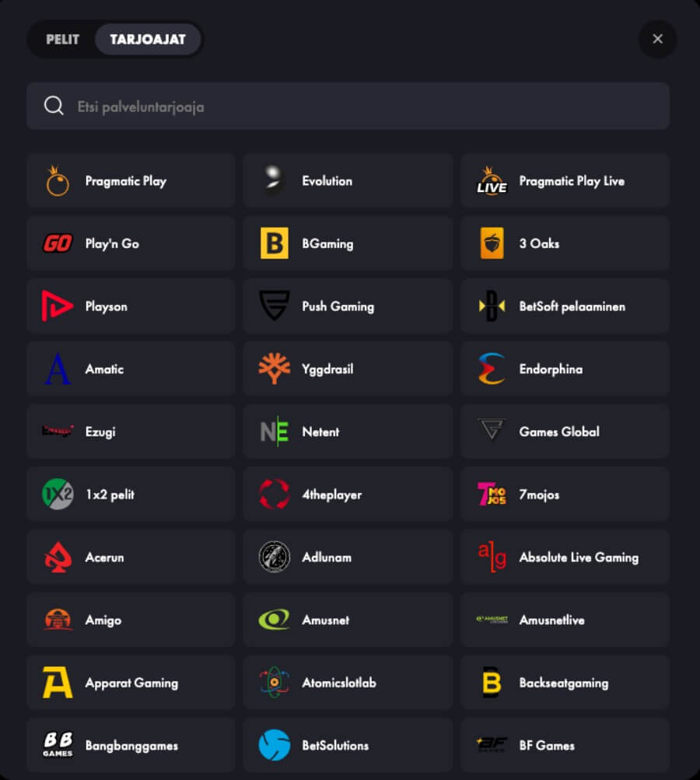The width and height of the screenshot is (700, 780).
Task: Click the yellow Apparat Gaming A logo
Action: tap(58, 682)
